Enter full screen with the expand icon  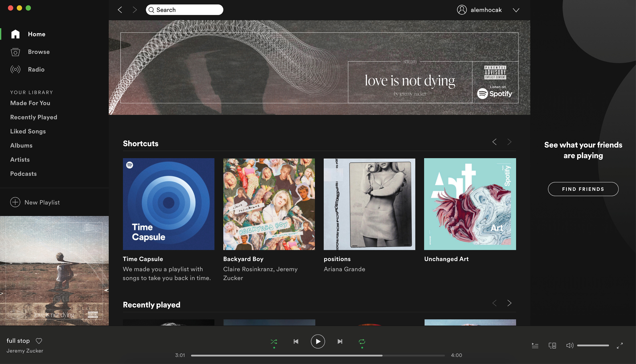(620, 345)
